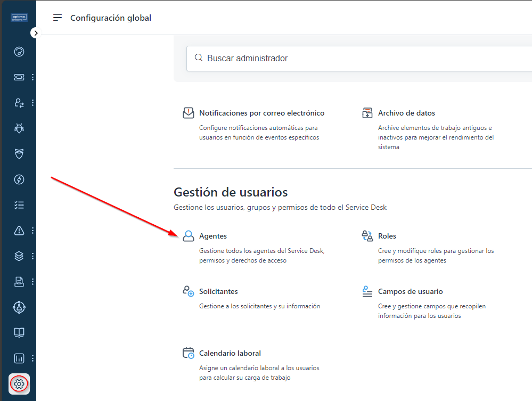Open the stacked layers sidebar icon

(x=19, y=256)
